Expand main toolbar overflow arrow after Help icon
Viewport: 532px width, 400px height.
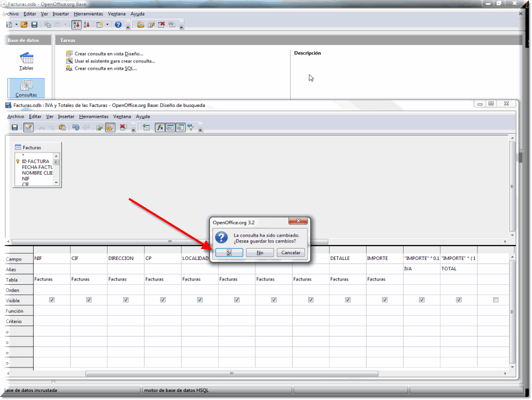(128, 26)
